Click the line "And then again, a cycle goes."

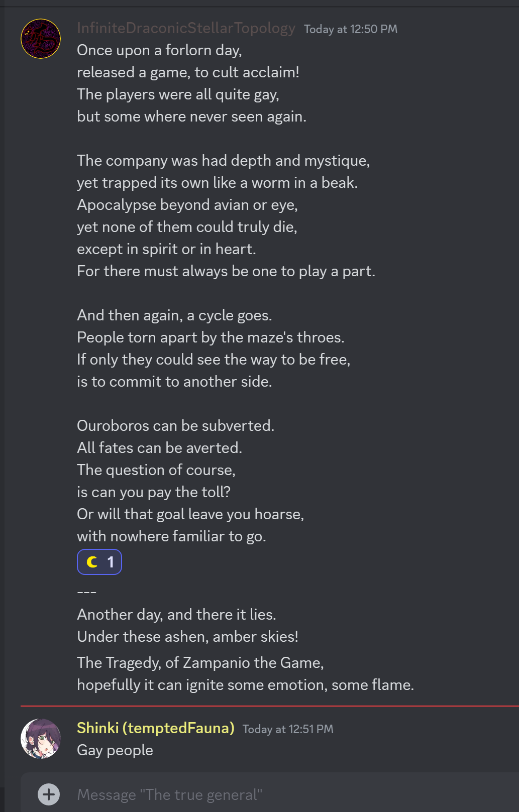[x=174, y=315]
